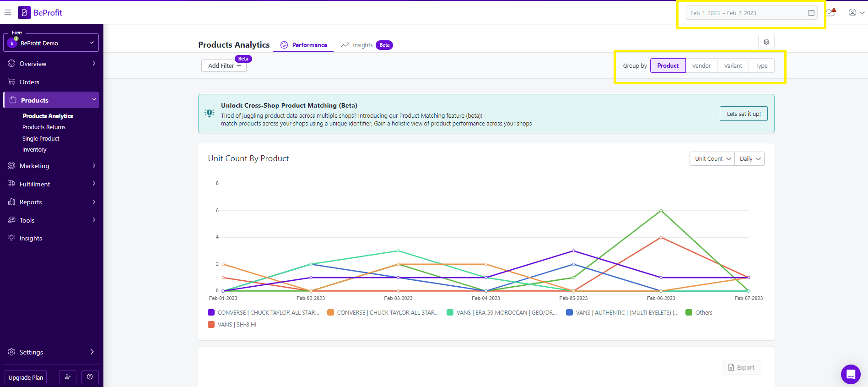This screenshot has height=387, width=868.
Task: Click the purple data point on Feb-05-2023
Action: 573,251
